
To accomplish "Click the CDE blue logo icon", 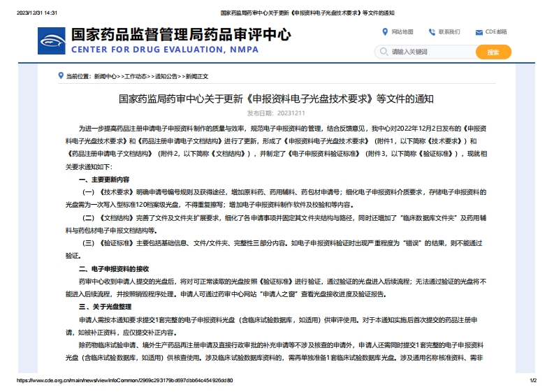I will pyautogui.click(x=52, y=41).
